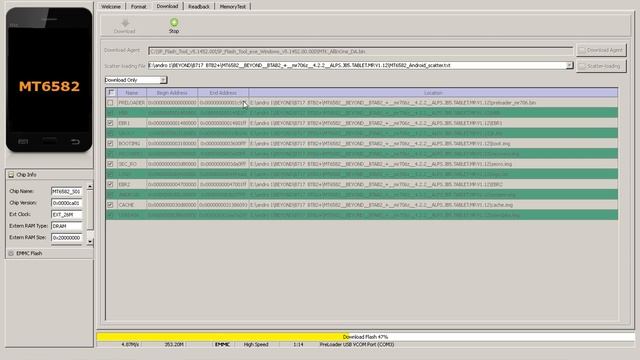This screenshot has width=640, height=360.
Task: Uncheck the CACHE row checkbox
Action: 110,205
